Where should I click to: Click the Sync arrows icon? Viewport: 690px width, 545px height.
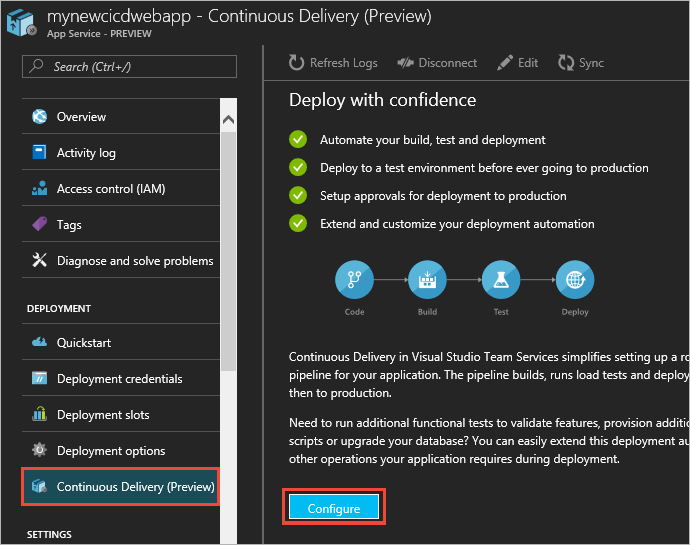(566, 63)
